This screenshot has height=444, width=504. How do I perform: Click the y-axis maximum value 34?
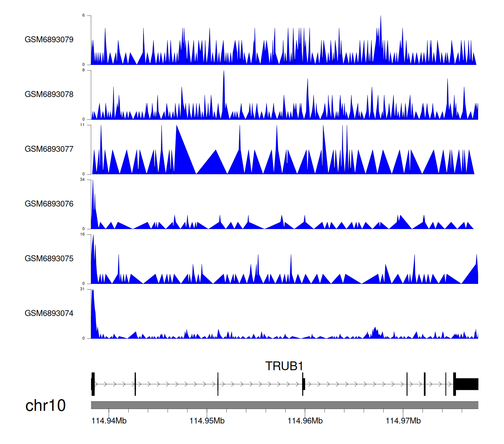(x=82, y=180)
